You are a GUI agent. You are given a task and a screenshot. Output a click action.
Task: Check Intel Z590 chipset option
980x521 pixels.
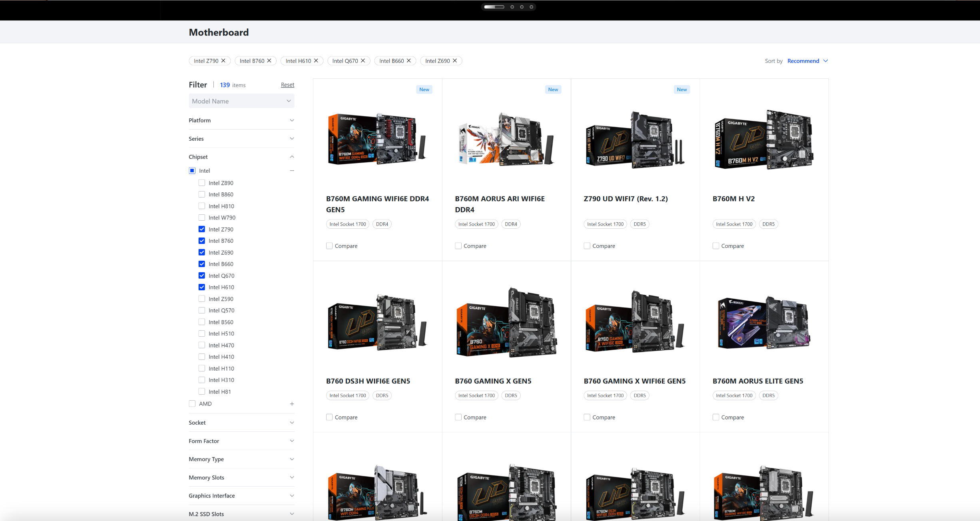coord(202,299)
